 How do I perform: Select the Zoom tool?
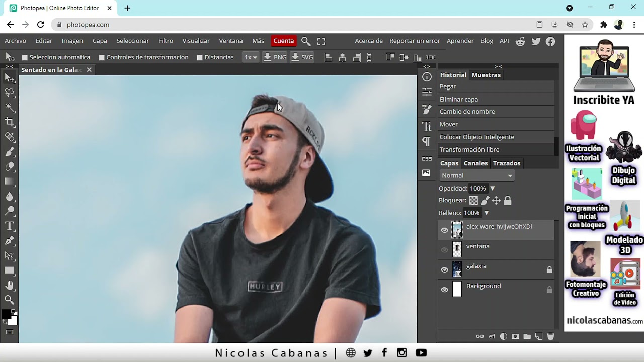pos(10,300)
